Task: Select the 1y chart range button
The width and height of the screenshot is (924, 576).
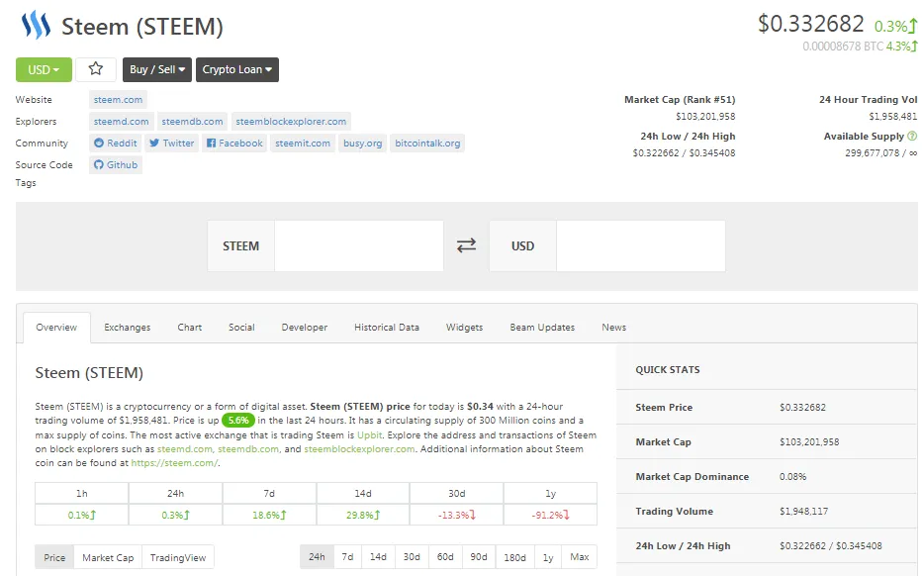Action: pos(548,556)
